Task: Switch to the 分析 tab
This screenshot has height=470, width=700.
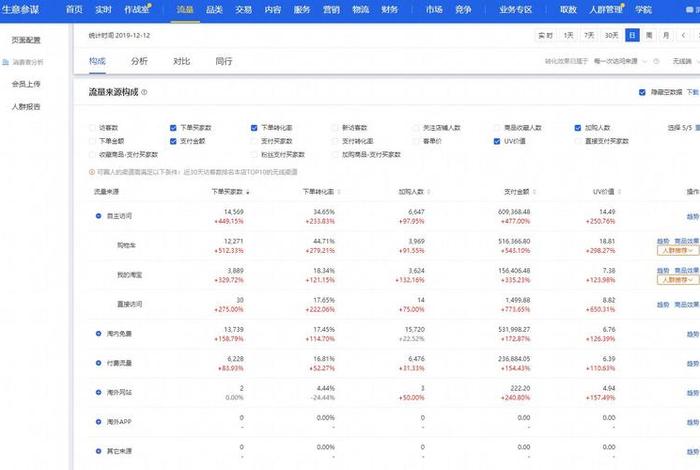Action: [139, 61]
